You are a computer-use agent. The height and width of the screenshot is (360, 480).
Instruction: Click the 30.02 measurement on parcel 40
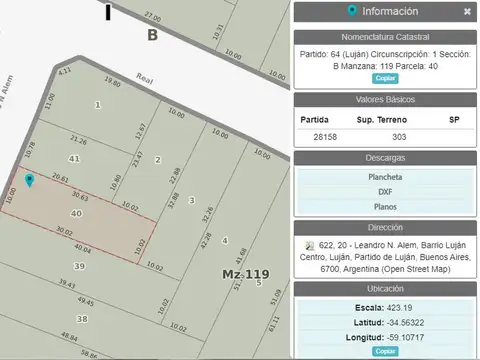point(64,231)
